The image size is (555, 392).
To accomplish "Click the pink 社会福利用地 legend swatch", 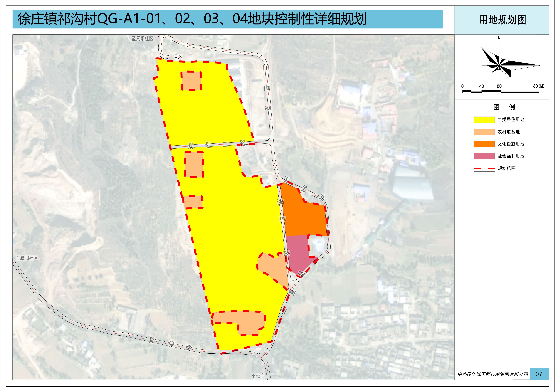I will coord(484,156).
